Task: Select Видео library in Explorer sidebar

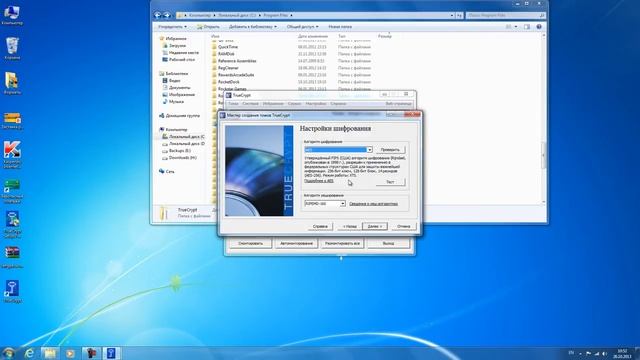Action: point(175,80)
